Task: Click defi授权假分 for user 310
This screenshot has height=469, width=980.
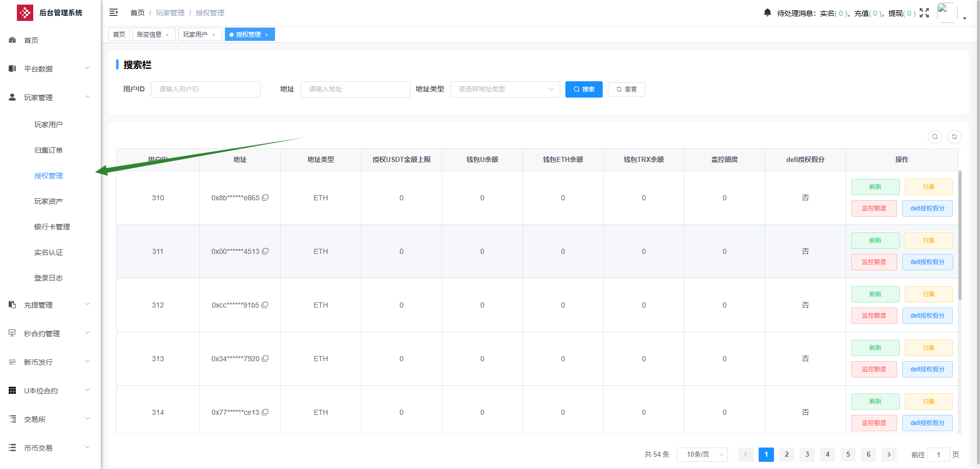Action: click(x=927, y=208)
